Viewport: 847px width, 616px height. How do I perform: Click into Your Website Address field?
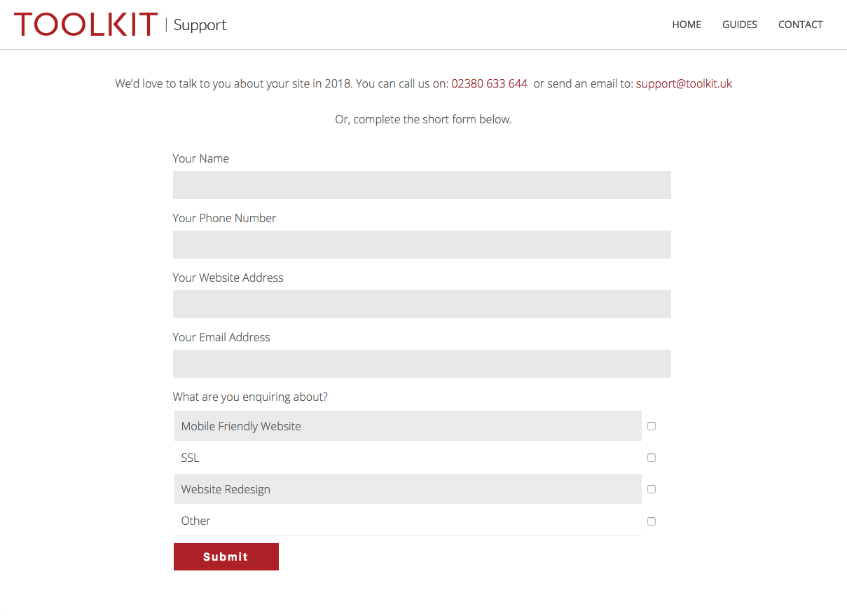coord(422,304)
